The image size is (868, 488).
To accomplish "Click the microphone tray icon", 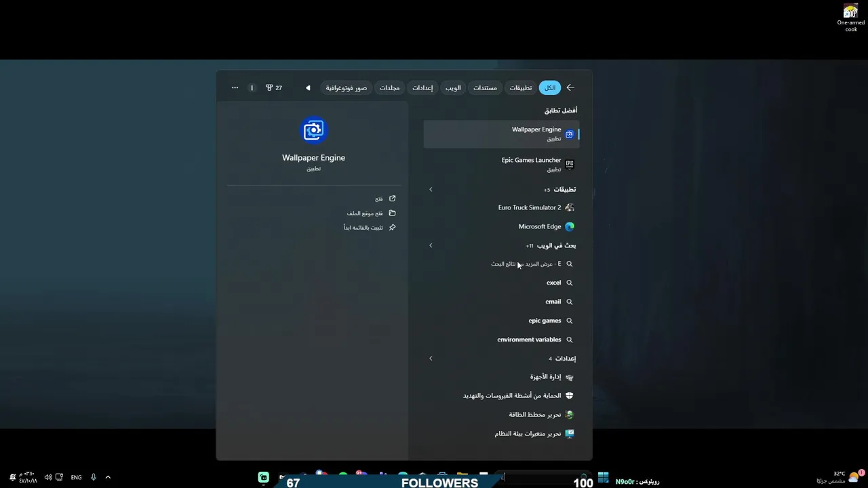I will [x=94, y=477].
